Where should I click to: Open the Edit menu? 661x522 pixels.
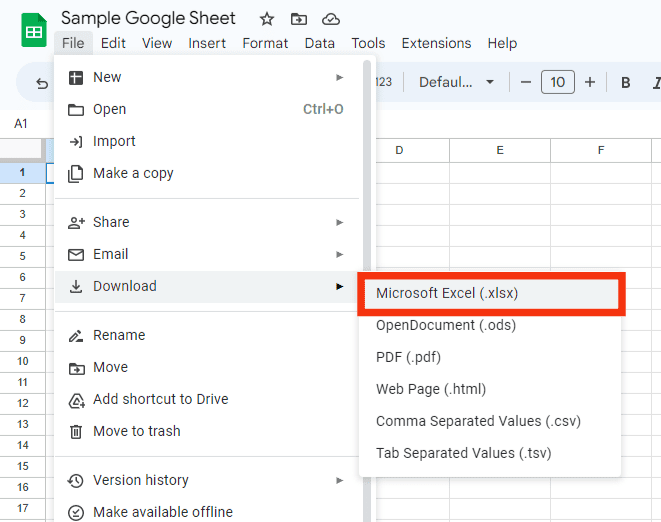point(113,43)
